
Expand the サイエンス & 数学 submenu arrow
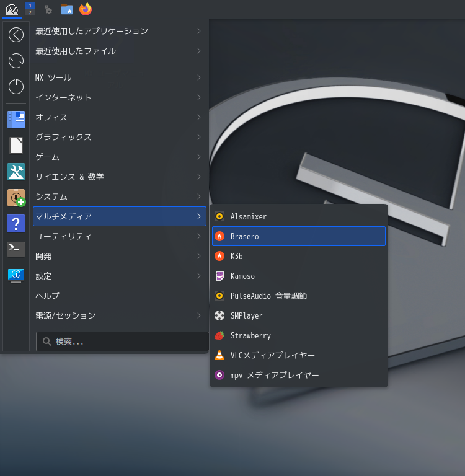(199, 177)
